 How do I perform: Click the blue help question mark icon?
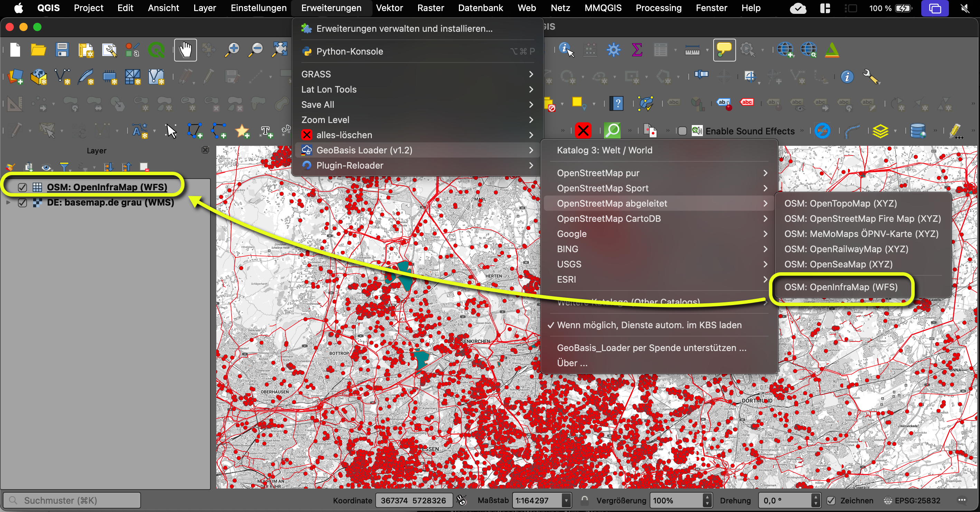(617, 103)
